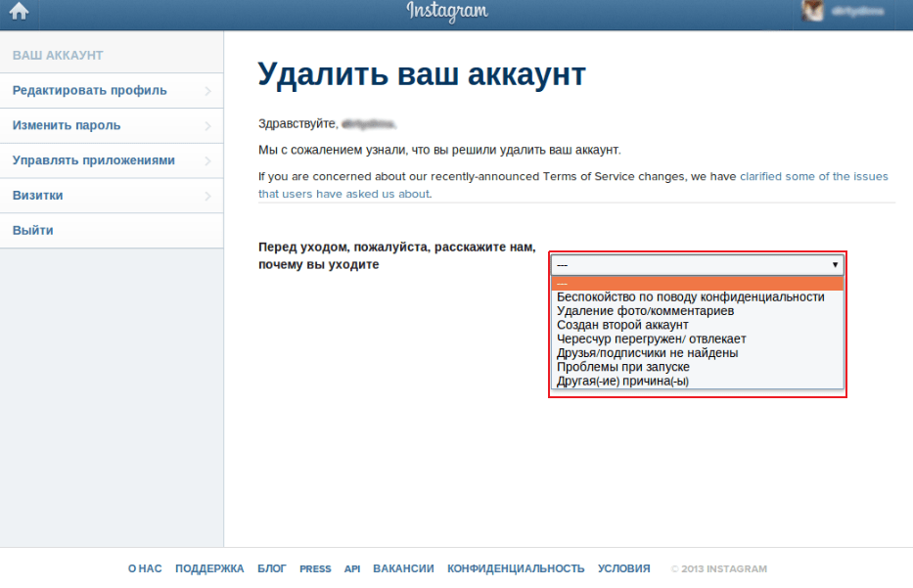Click the API link in footer
Screen dimensions: 913x588
[x=351, y=568]
